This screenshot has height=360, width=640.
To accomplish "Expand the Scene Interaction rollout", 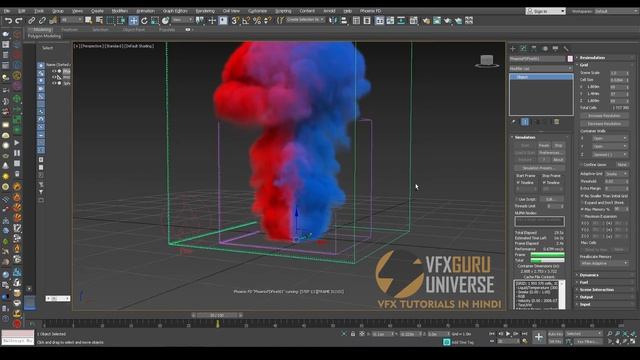I will tap(596, 290).
